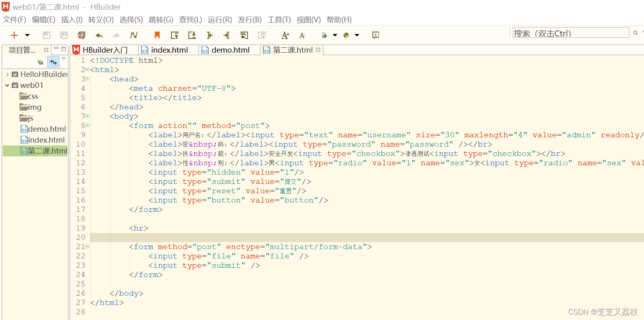The height and width of the screenshot is (320, 644).
Task: Click the Save icon in toolbar
Action: pos(47,35)
